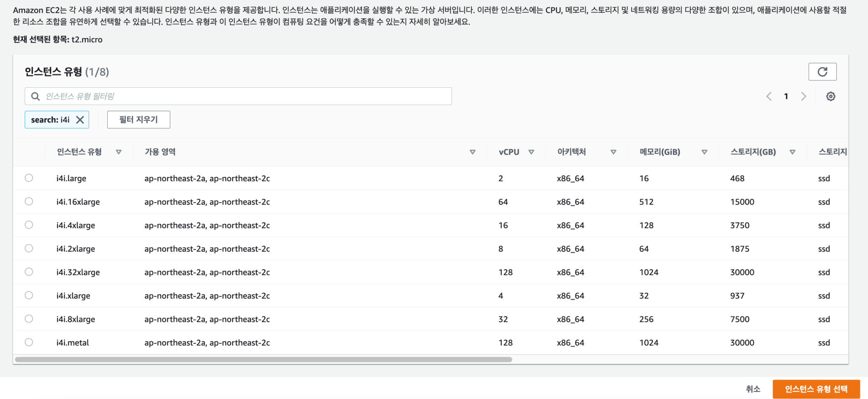The image size is (868, 399).
Task: Cancel using the 취소 link
Action: pos(753,389)
